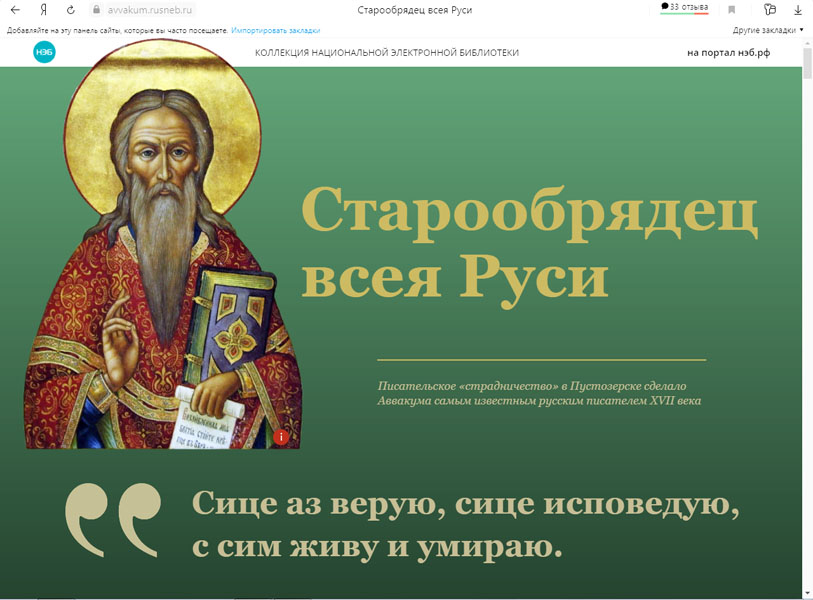Open the browser downloads arrow icon
Viewport: 813px width, 600px height.
797,10
